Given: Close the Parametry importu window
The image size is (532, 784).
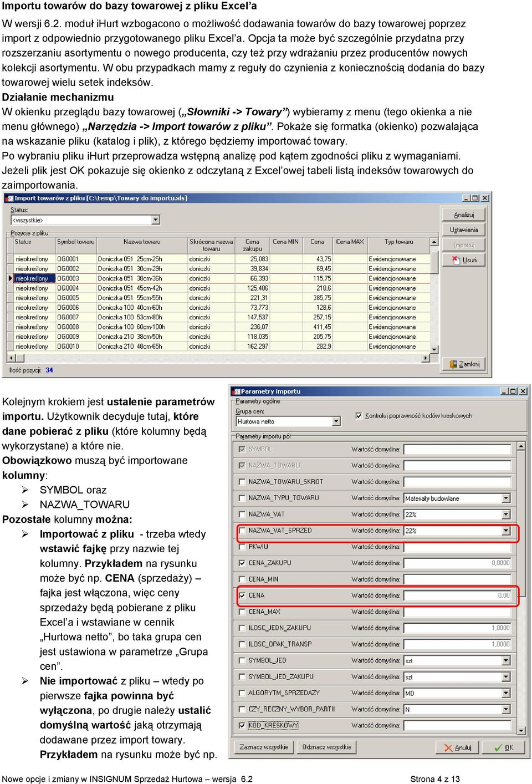Looking at the screenshot, I should (x=523, y=391).
